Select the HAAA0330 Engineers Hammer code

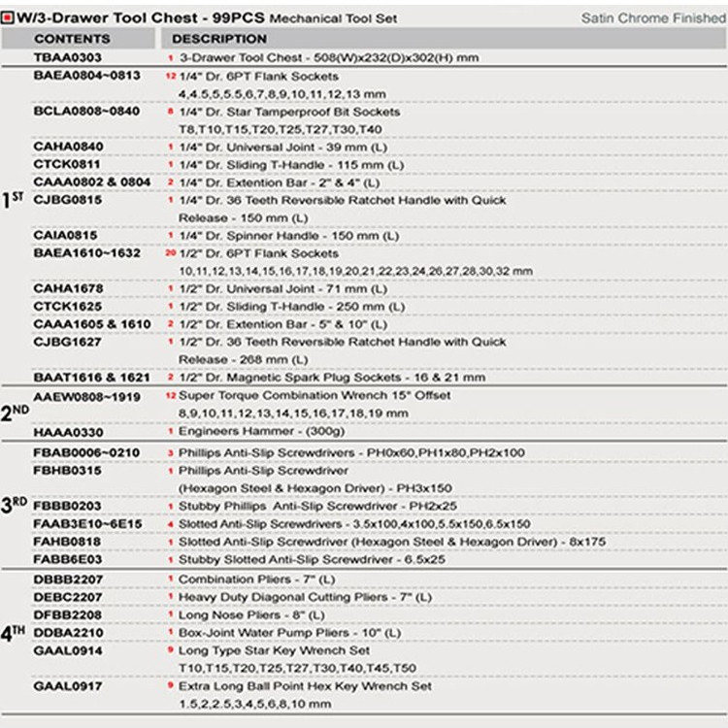67,431
